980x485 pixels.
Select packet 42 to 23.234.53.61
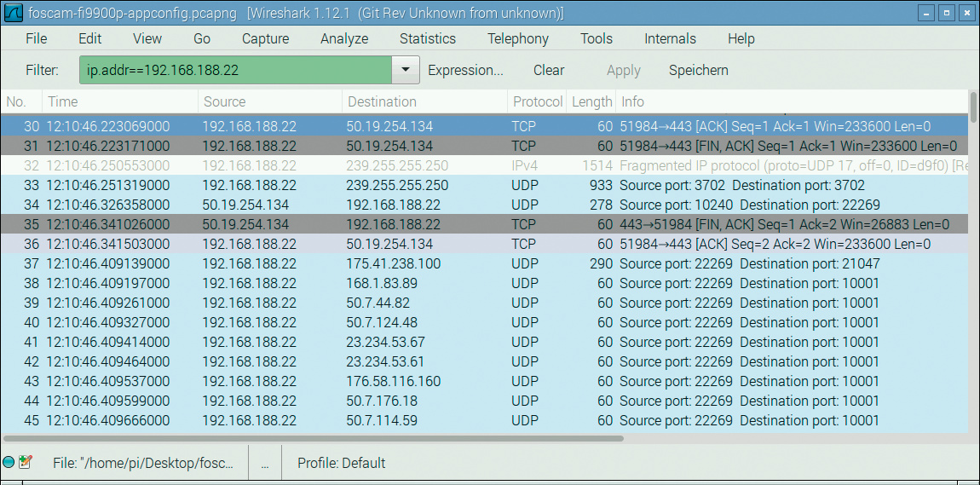coord(484,361)
